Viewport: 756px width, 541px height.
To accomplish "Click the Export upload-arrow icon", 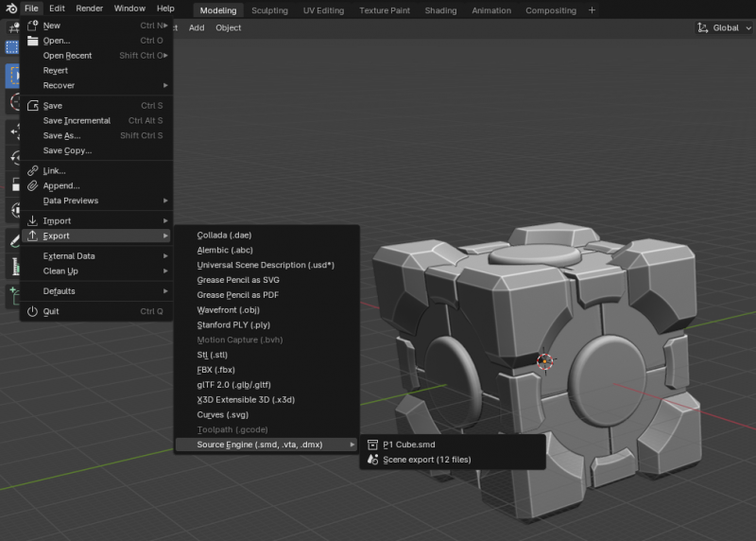I will tap(32, 236).
